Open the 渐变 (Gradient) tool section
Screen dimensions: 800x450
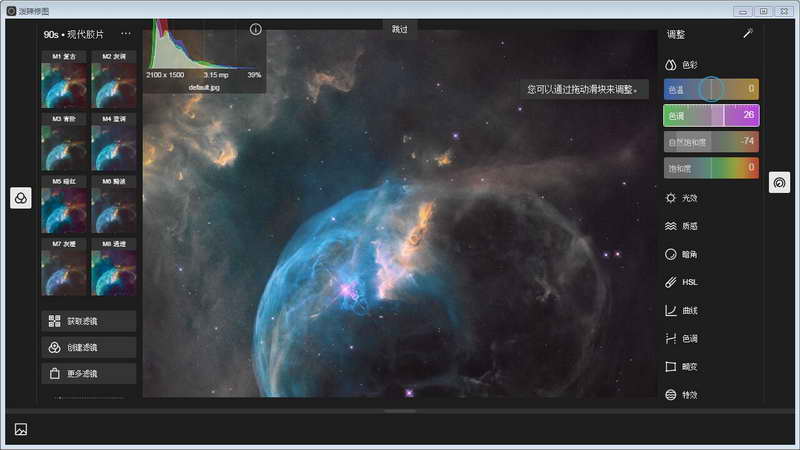coord(684,366)
